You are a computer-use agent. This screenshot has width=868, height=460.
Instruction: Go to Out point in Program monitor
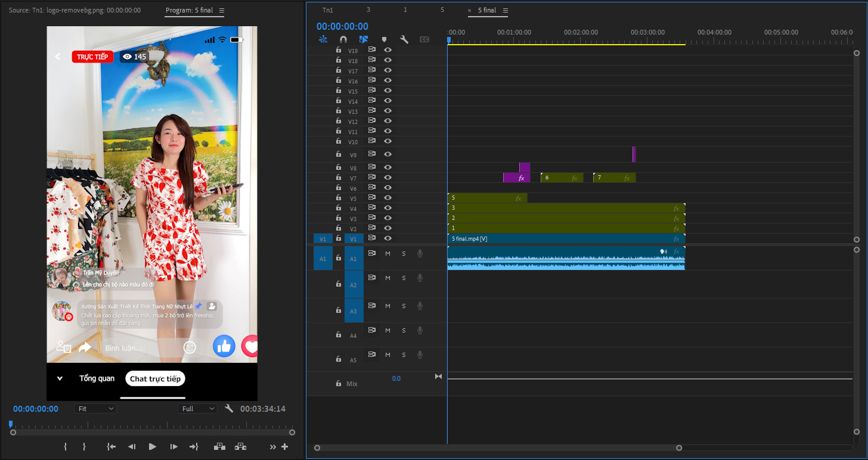[194, 446]
